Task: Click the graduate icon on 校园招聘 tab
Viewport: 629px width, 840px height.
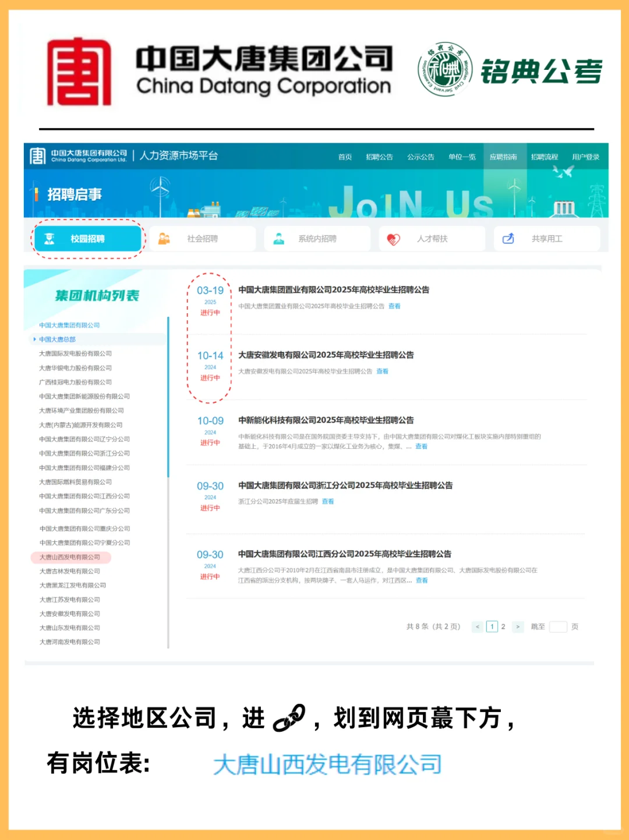Action: pyautogui.click(x=50, y=239)
